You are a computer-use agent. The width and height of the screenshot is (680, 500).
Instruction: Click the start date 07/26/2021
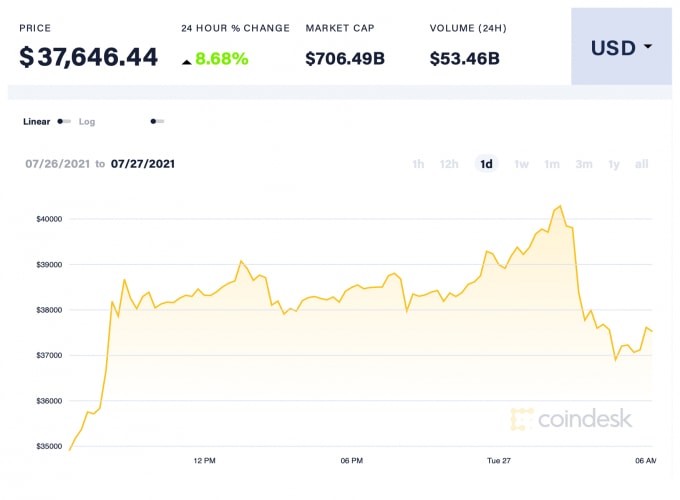click(57, 164)
